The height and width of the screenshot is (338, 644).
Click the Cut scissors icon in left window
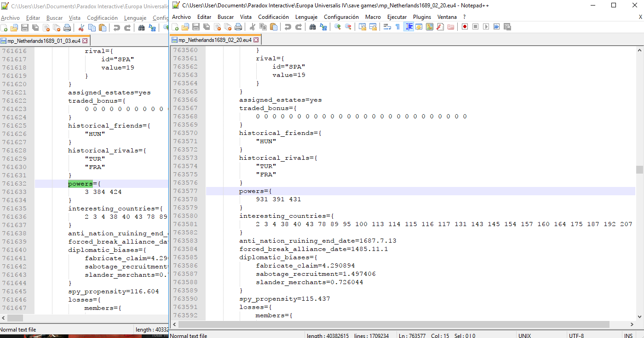tap(81, 28)
